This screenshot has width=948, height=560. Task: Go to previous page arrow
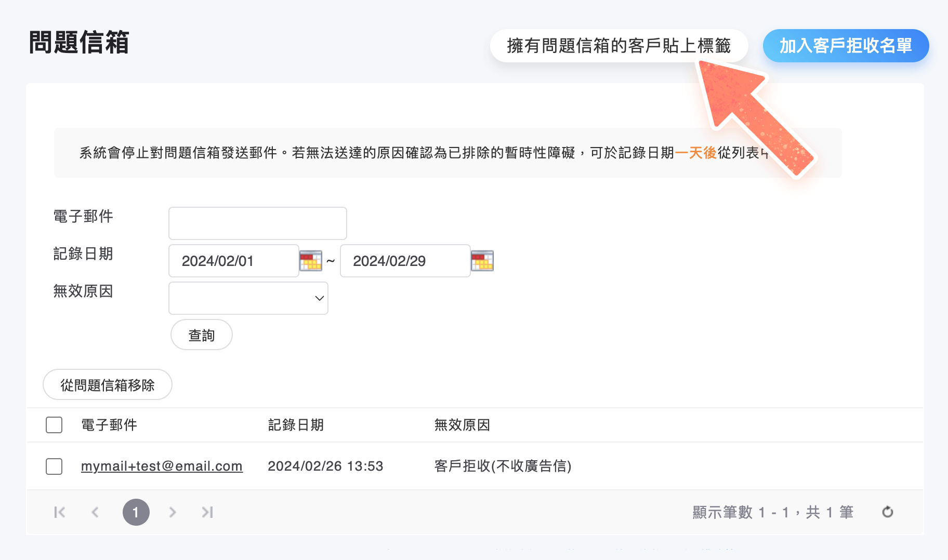95,512
